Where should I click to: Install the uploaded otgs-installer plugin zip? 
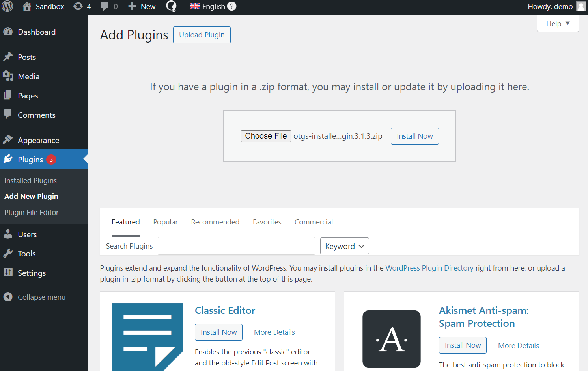tap(414, 136)
